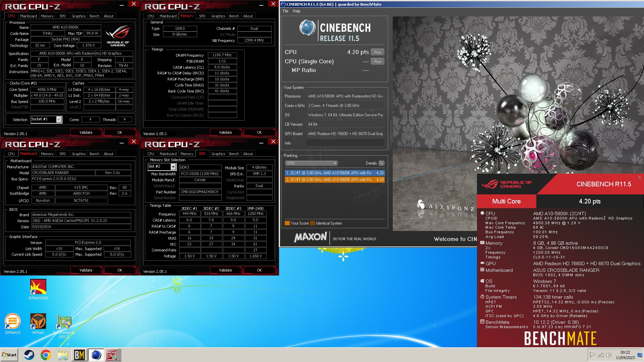Click the OS Windows icon in BenchMate panel

(x=482, y=281)
